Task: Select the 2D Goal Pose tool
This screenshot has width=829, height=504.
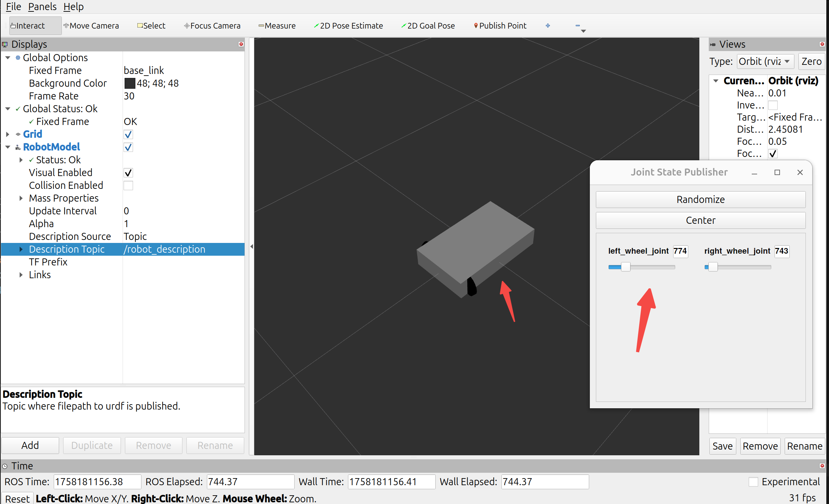Action: tap(428, 26)
